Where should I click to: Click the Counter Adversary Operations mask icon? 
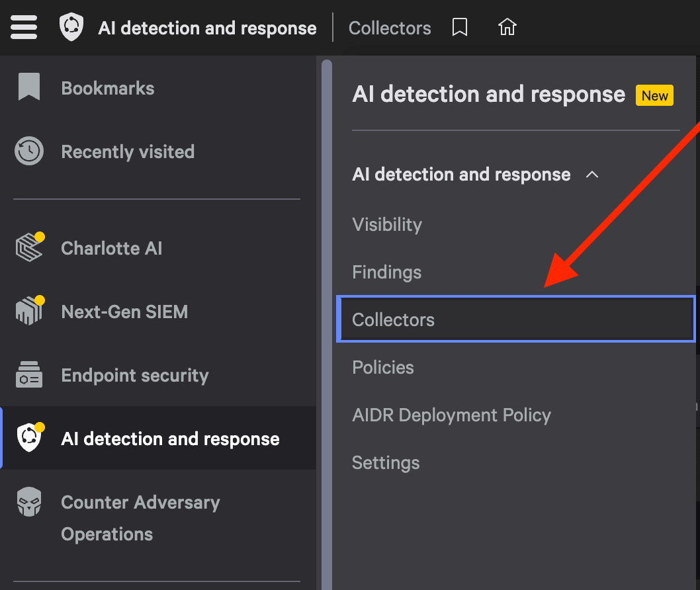pyautogui.click(x=29, y=501)
